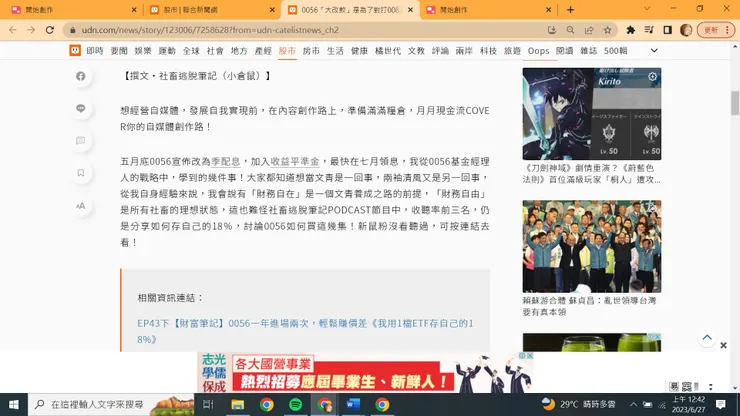Image resolution: width=740 pixels, height=416 pixels.
Task: Select 房市 in the news navigation
Action: [311, 51]
